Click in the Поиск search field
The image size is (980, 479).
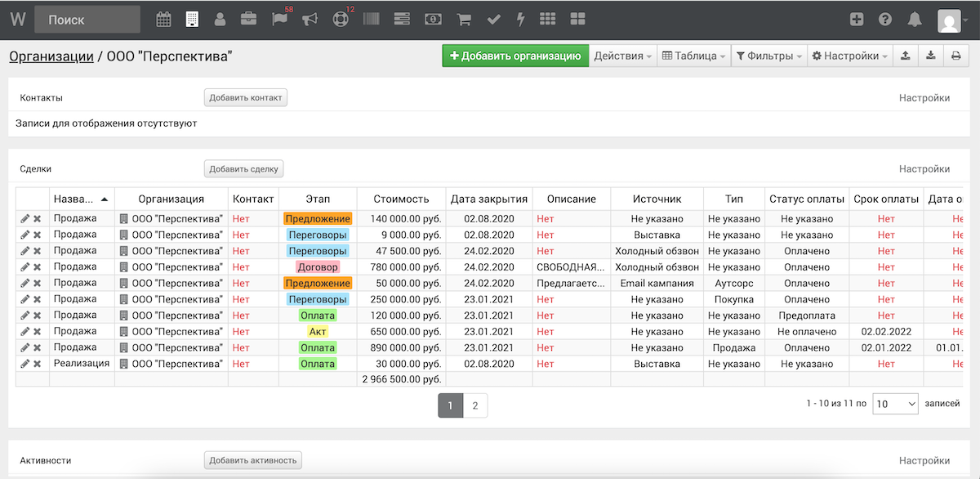pos(87,20)
